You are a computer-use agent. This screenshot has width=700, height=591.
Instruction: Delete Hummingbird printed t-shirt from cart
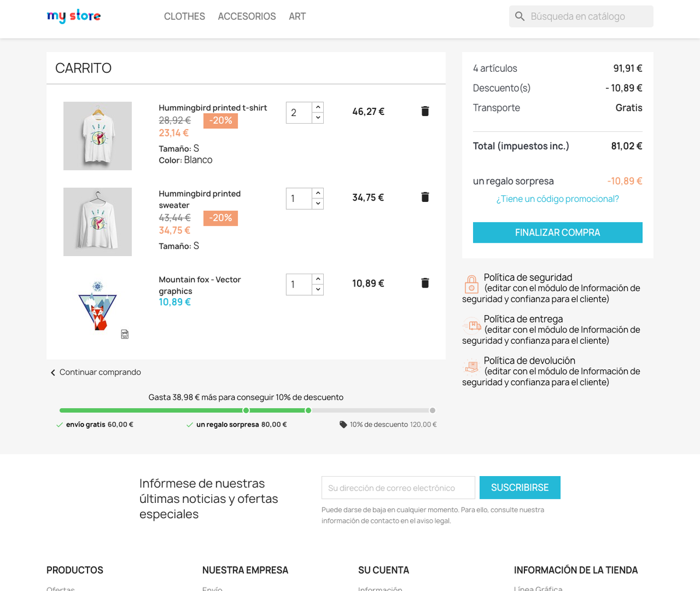click(x=425, y=111)
